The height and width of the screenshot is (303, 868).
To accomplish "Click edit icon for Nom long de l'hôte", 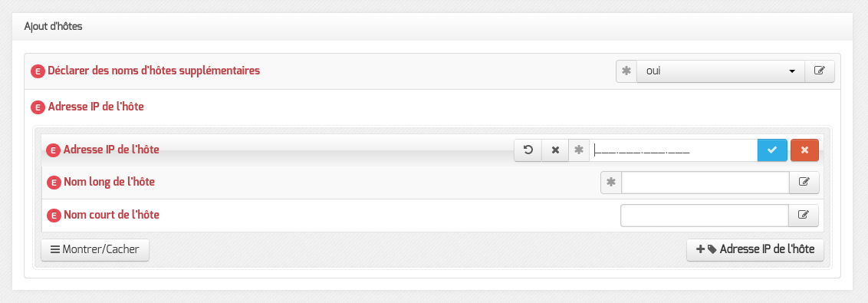I will 804,183.
